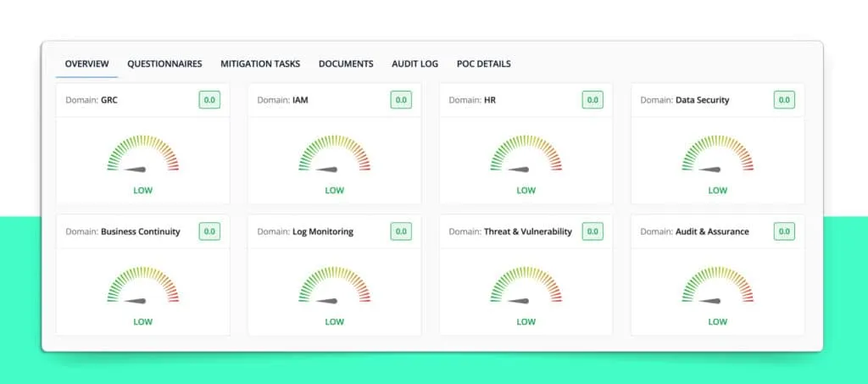Image resolution: width=868 pixels, height=384 pixels.
Task: Click LOW label under Audit & Assurance gauge
Action: pos(717,321)
